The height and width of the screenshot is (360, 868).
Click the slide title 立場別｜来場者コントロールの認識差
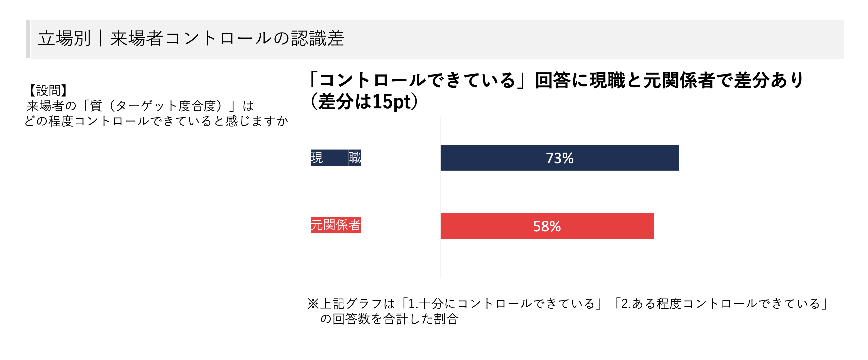click(191, 38)
